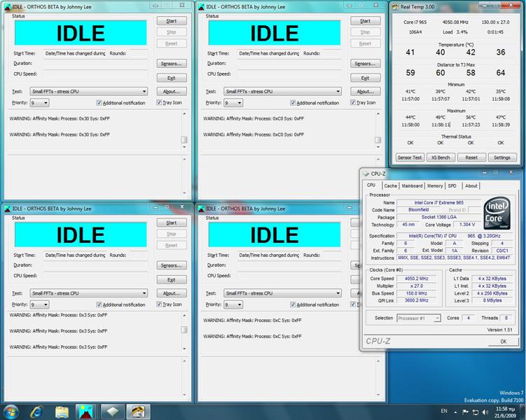Click log scrollbar thumb in 0xC0 ORTHOS window
Viewport: 526px width, 420px height.
(x=378, y=140)
